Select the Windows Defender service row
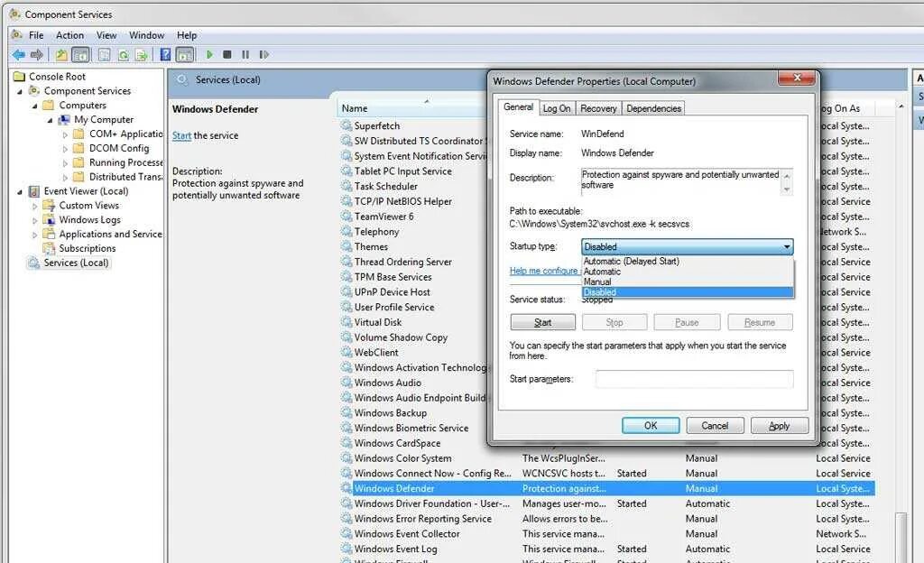This screenshot has width=924, height=563. (607, 488)
